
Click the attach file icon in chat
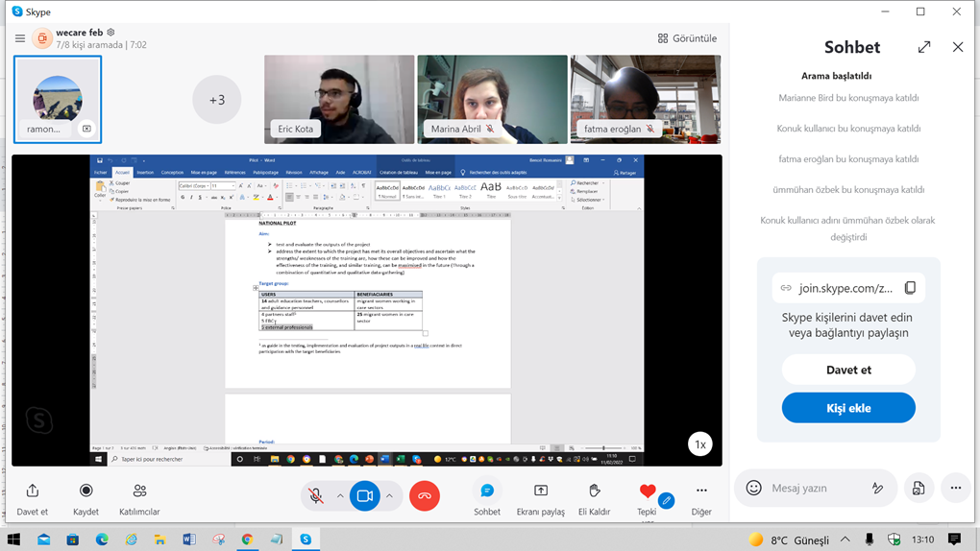919,488
